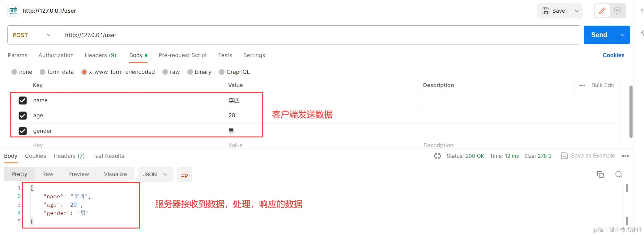Click the Save button
644x235 pixels.
(x=554, y=11)
